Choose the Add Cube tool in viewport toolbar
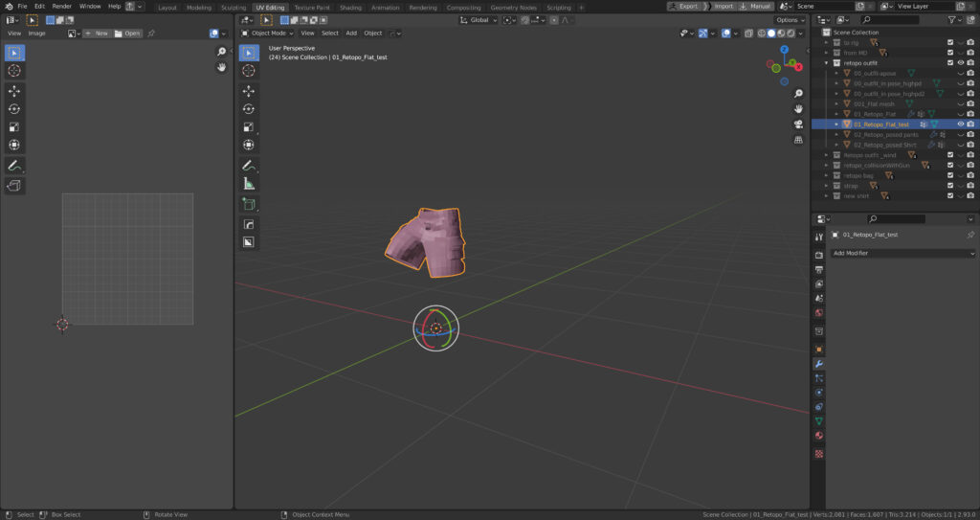The width and height of the screenshot is (980, 520). point(249,204)
